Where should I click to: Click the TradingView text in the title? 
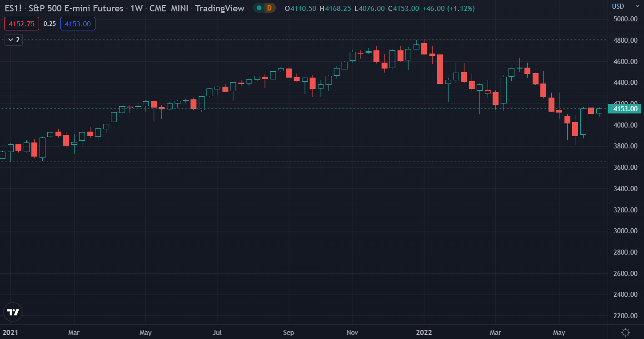[x=220, y=8]
